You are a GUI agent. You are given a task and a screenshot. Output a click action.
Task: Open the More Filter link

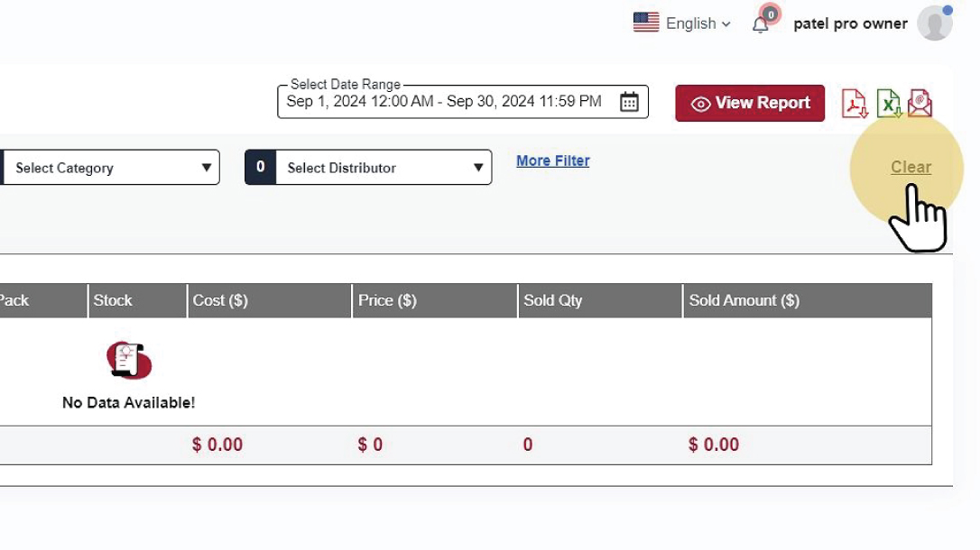(x=553, y=160)
